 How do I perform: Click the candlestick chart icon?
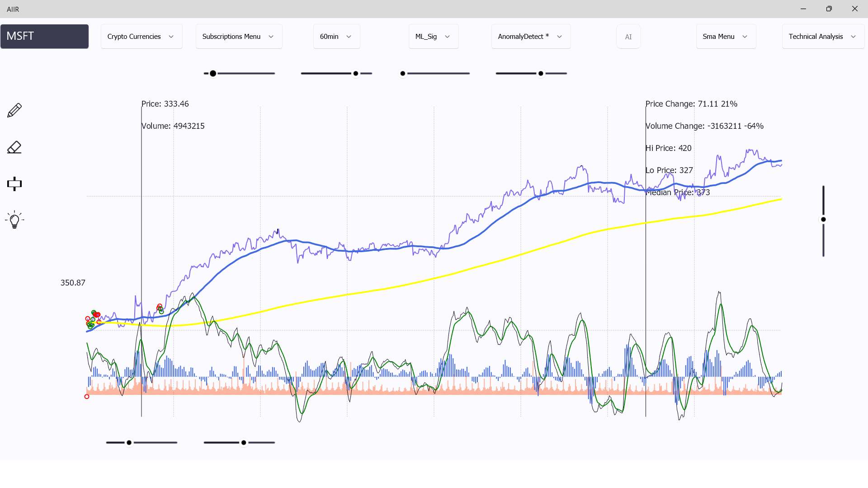click(x=14, y=183)
